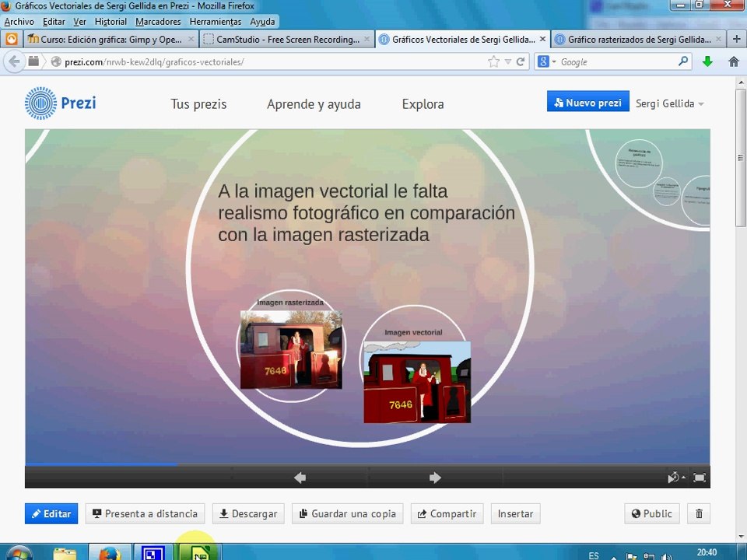Click the Prezi progress bar
The image size is (747, 560).
tap(367, 464)
